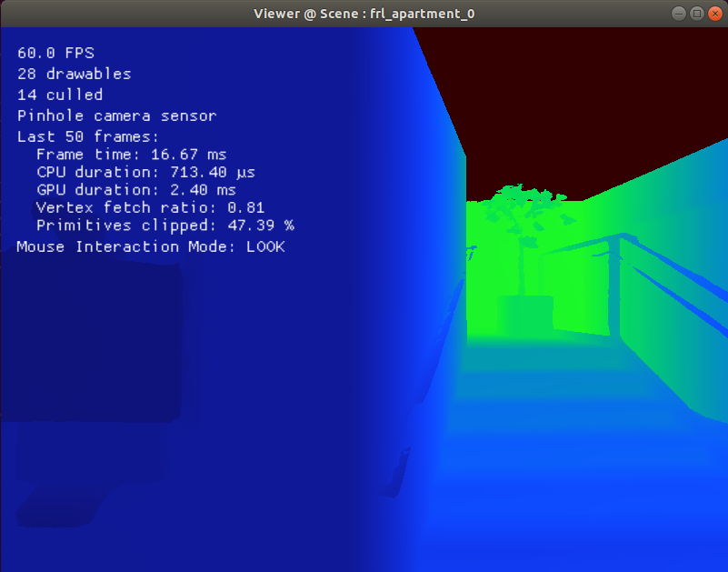This screenshot has height=572, width=728.
Task: Close the Viewer window
Action: click(x=714, y=13)
